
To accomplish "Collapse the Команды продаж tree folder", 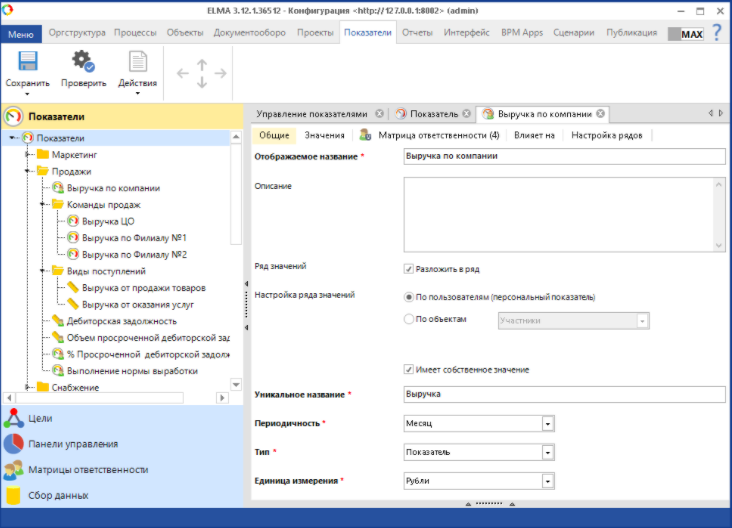I will click(44, 204).
